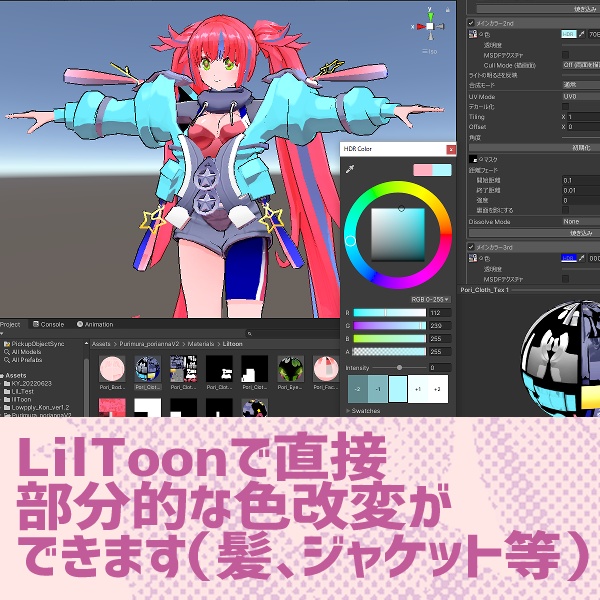Image resolution: width=600 pixels, height=600 pixels.
Task: Select the -1 exposure swatch
Action: 378,389
